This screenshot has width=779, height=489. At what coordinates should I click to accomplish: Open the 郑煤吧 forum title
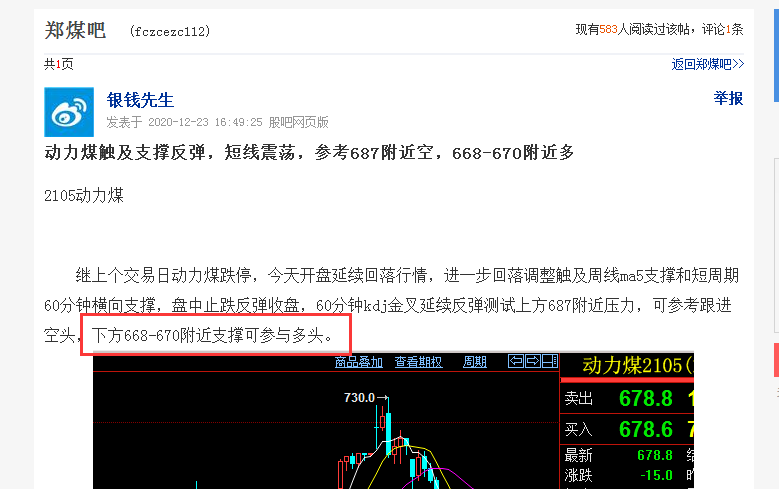(75, 30)
